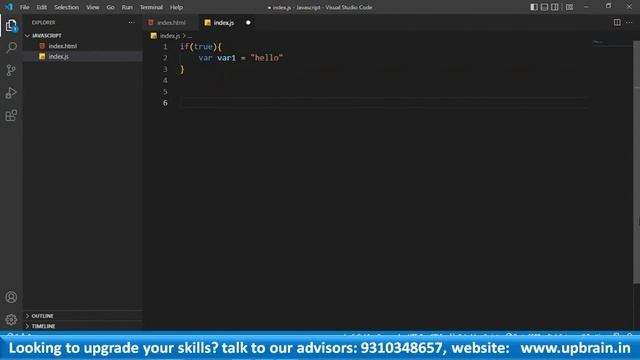Image resolution: width=640 pixels, height=360 pixels.
Task: Split the editor to the right
Action: coord(617,22)
